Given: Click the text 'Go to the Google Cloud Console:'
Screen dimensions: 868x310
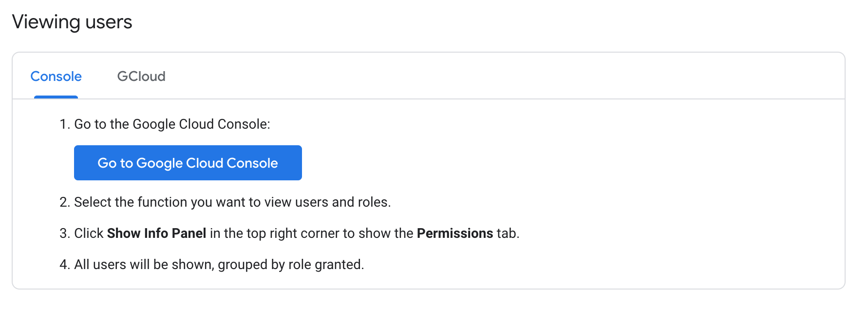Looking at the screenshot, I should [x=172, y=124].
